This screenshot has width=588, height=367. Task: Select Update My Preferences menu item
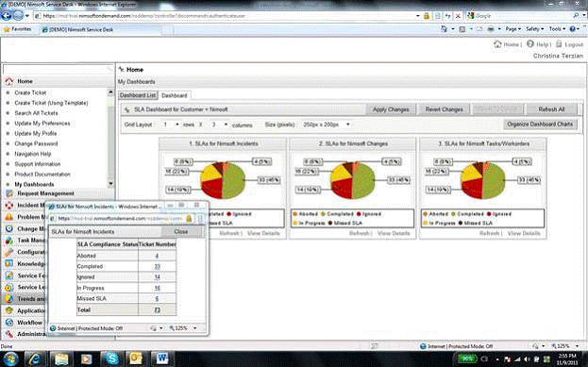(42, 123)
